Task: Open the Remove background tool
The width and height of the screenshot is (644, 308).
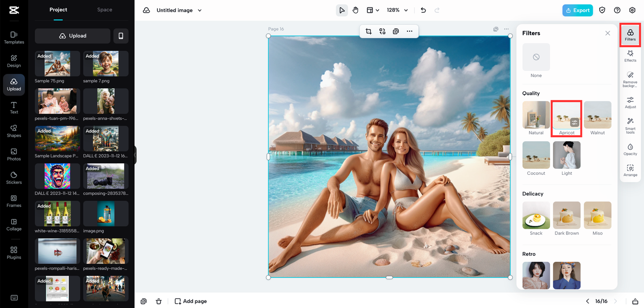Action: pyautogui.click(x=630, y=79)
